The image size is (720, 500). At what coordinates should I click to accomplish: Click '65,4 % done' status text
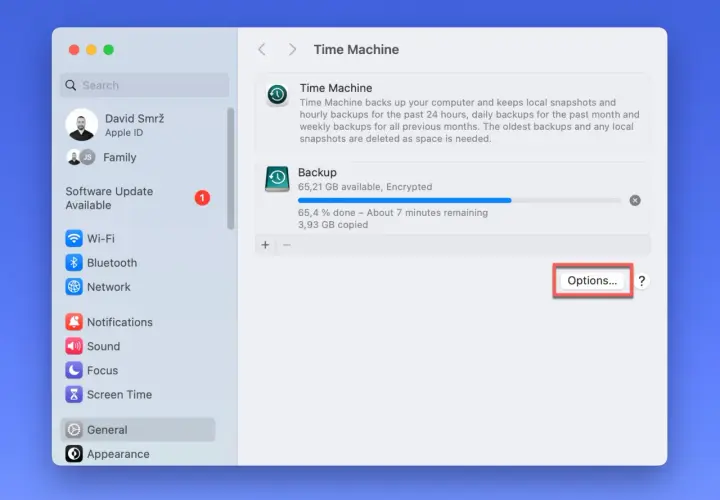(326, 213)
